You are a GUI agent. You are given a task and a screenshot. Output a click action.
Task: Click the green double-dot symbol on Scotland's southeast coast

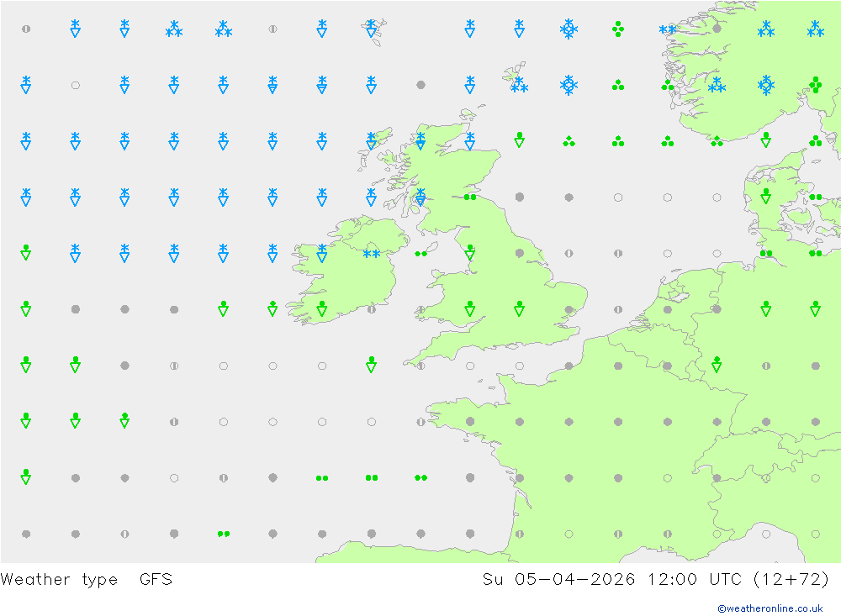470,197
